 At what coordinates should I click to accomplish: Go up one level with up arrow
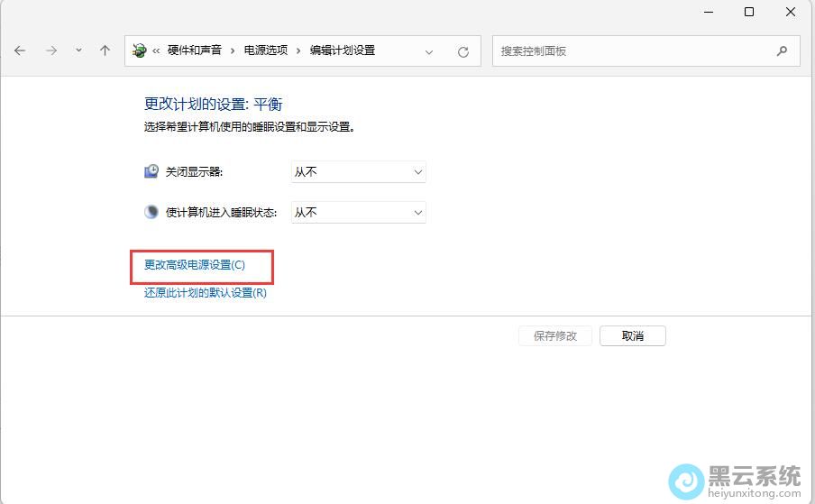point(105,51)
